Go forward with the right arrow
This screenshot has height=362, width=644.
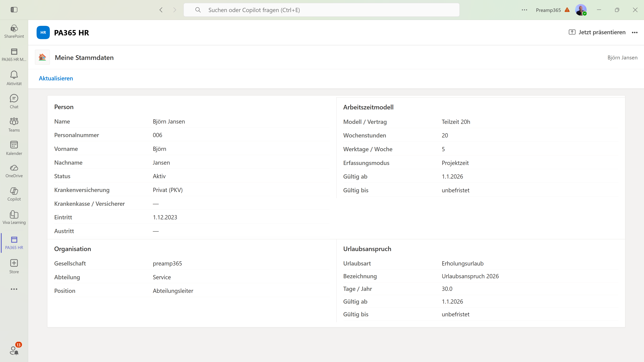click(175, 10)
